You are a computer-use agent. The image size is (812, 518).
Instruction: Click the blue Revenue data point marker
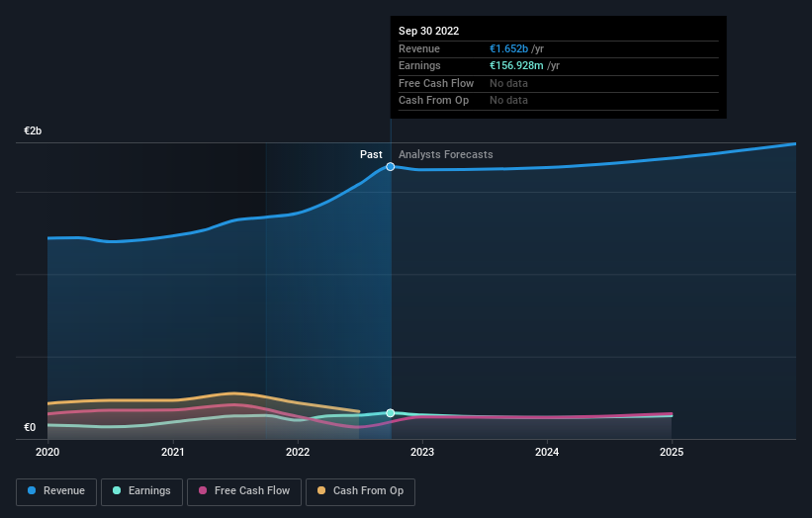[391, 167]
